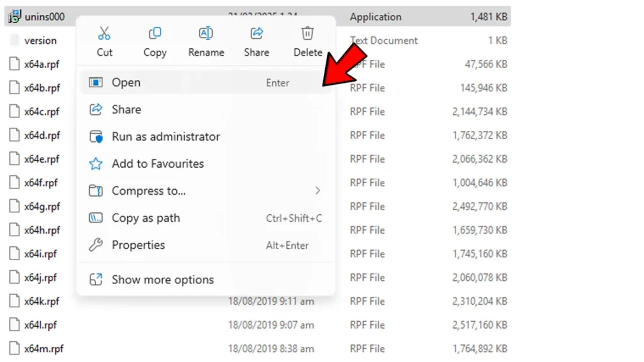Viewport: 644px width, 362px height.
Task: Click the unins000 application icon
Action: pyautogui.click(x=13, y=16)
